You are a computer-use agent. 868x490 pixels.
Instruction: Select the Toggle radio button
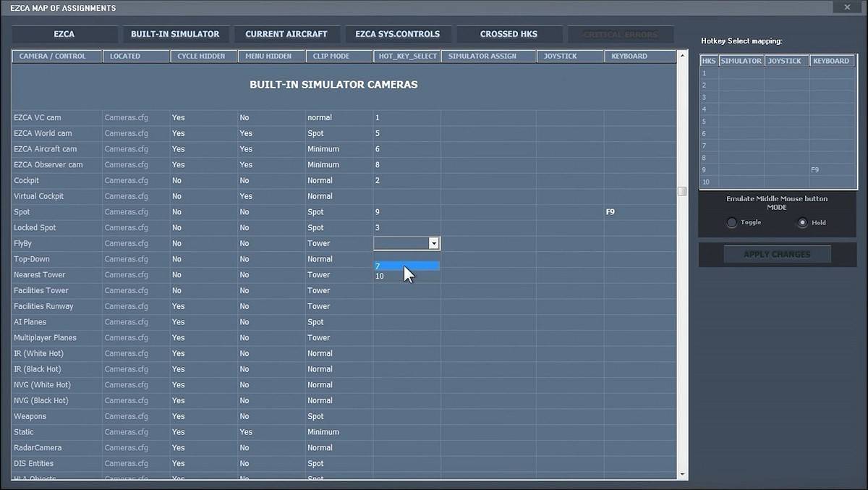733,223
